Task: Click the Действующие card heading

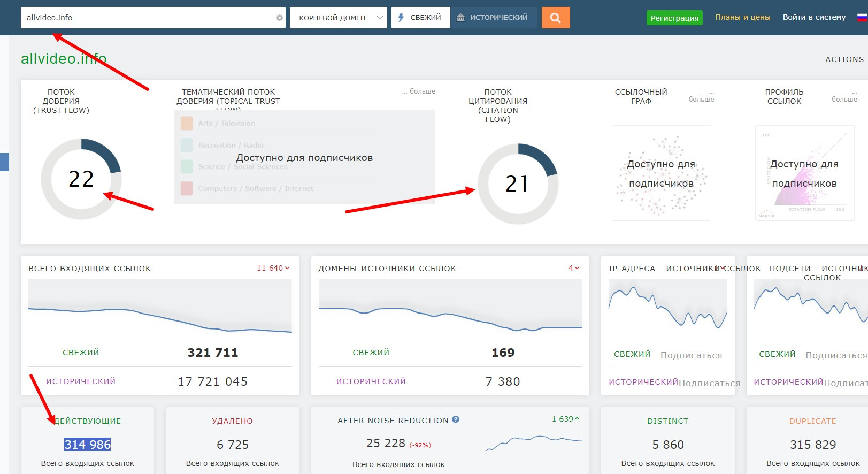Action: click(88, 421)
